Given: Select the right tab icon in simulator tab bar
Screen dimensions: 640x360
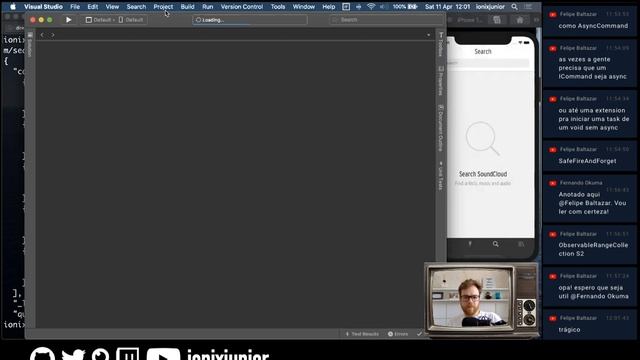Looking at the screenshot, I should (x=521, y=244).
